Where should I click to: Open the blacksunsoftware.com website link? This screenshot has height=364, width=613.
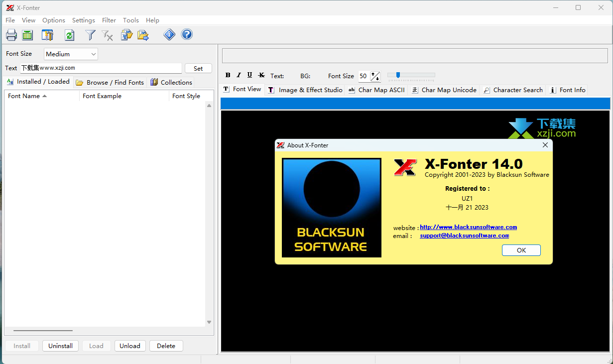pyautogui.click(x=468, y=227)
